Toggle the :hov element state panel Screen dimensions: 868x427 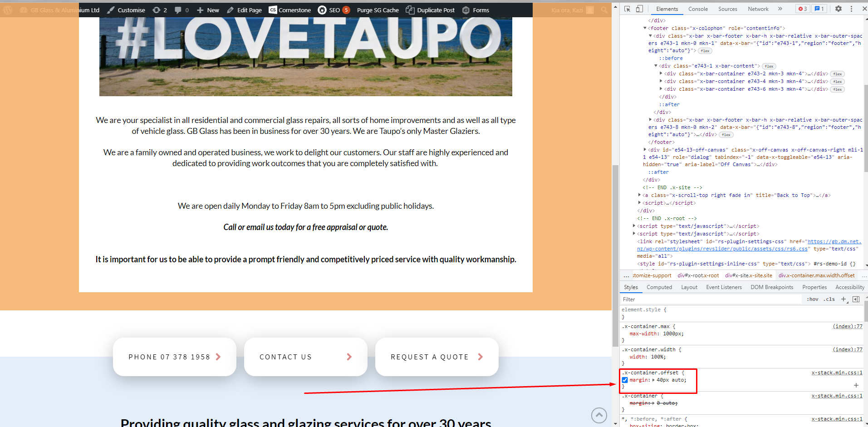[812, 299]
